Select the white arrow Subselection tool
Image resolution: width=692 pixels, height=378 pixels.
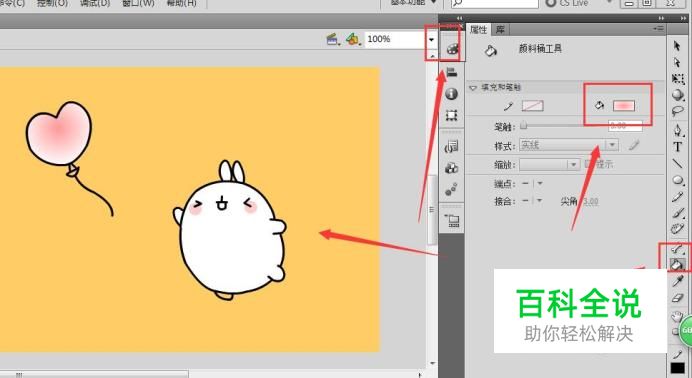click(677, 63)
